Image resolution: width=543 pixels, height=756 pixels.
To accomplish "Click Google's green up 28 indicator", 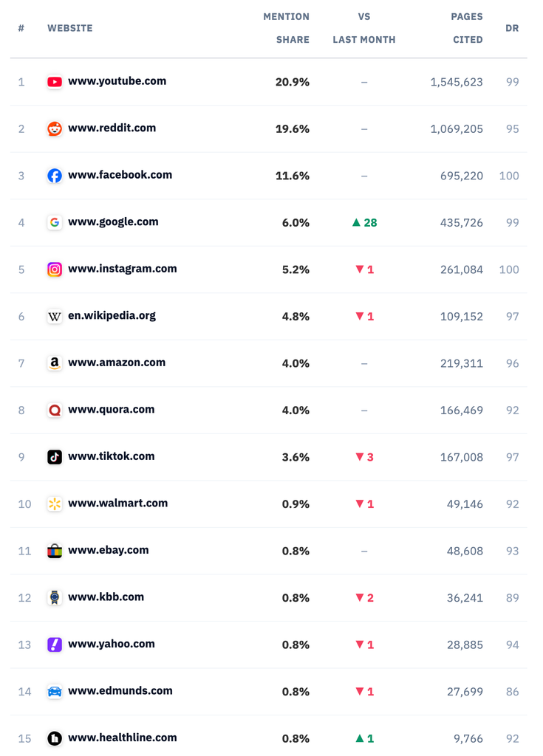I will (364, 222).
